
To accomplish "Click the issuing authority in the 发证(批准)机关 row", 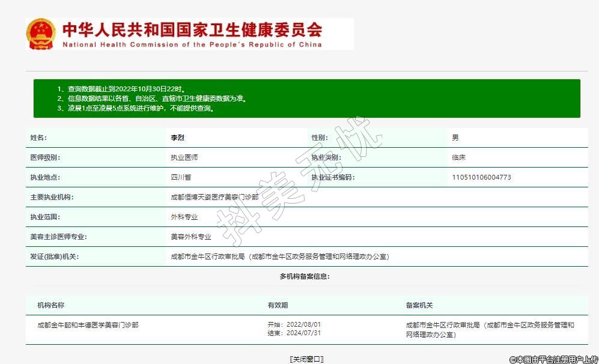I will coord(280,256).
